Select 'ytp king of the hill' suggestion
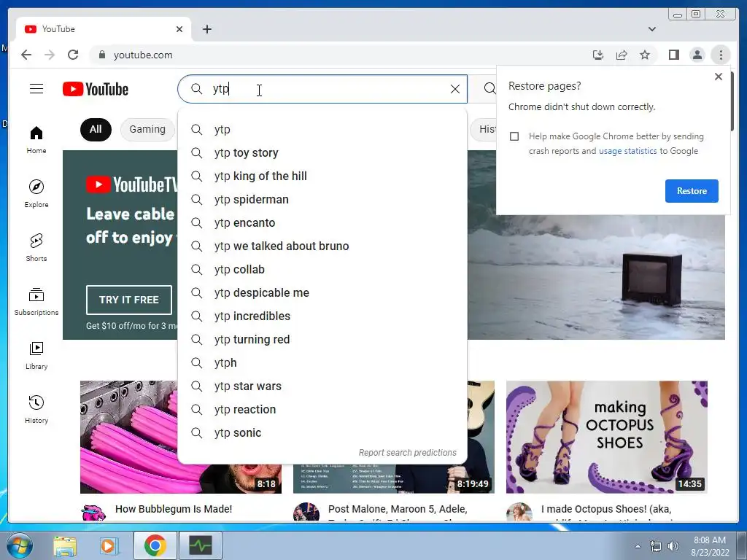Image resolution: width=747 pixels, height=560 pixels. [x=322, y=176]
